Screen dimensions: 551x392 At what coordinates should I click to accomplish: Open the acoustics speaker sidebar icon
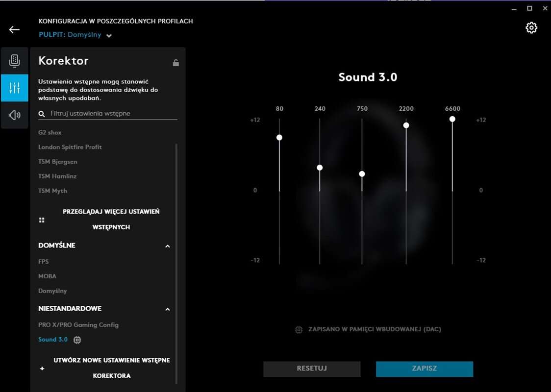[x=15, y=115]
